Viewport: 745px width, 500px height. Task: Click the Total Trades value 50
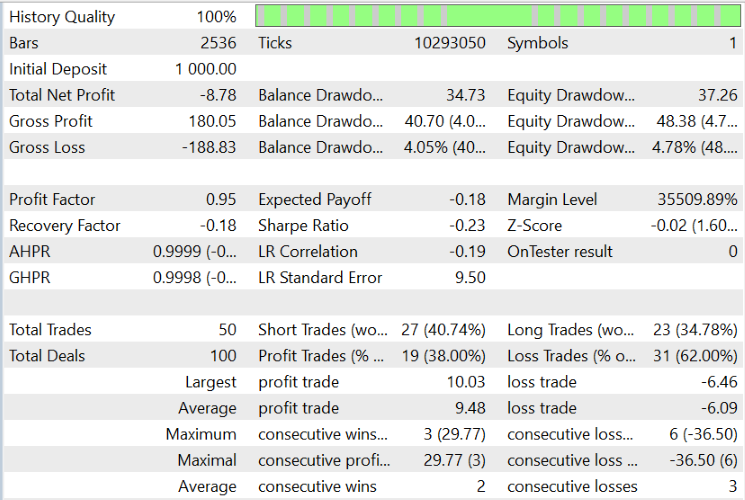pyautogui.click(x=227, y=330)
